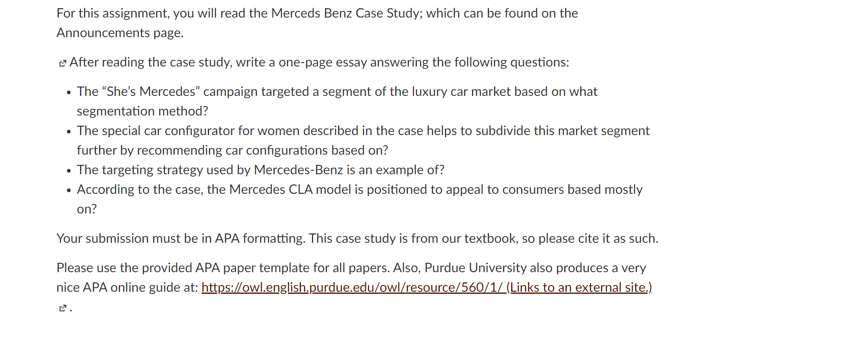Click the bullet dot before 'According to the case'
Viewport: 868px width, 346px height.
[69, 191]
